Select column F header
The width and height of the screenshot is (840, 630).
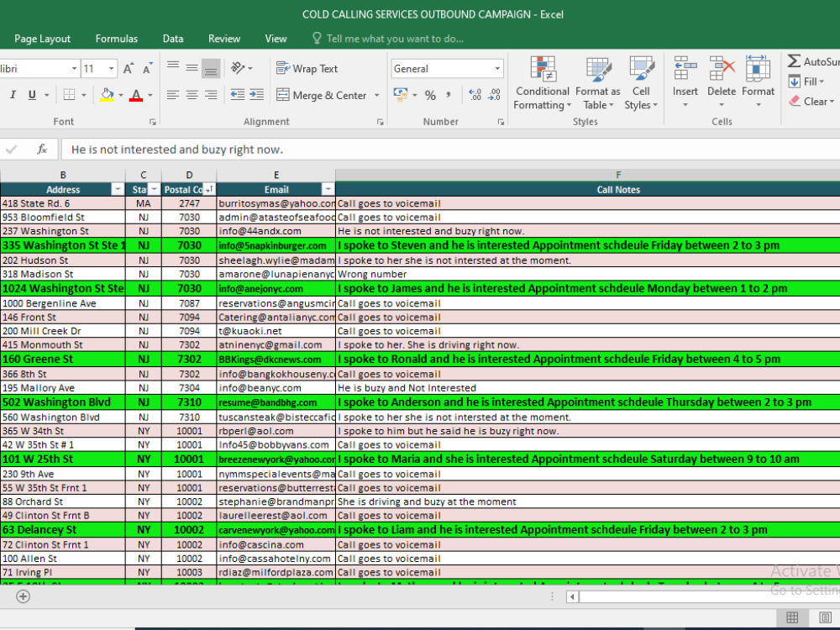pyautogui.click(x=618, y=175)
